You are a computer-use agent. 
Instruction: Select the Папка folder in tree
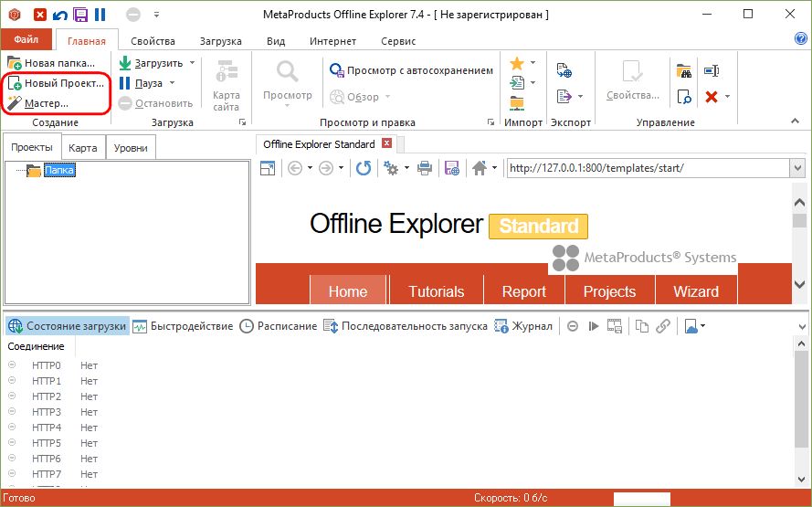coord(59,170)
